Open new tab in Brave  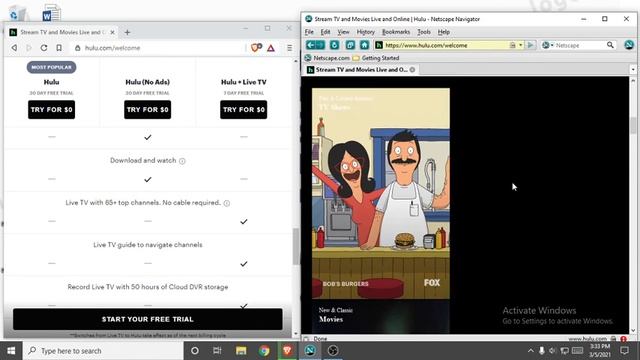[127, 32]
